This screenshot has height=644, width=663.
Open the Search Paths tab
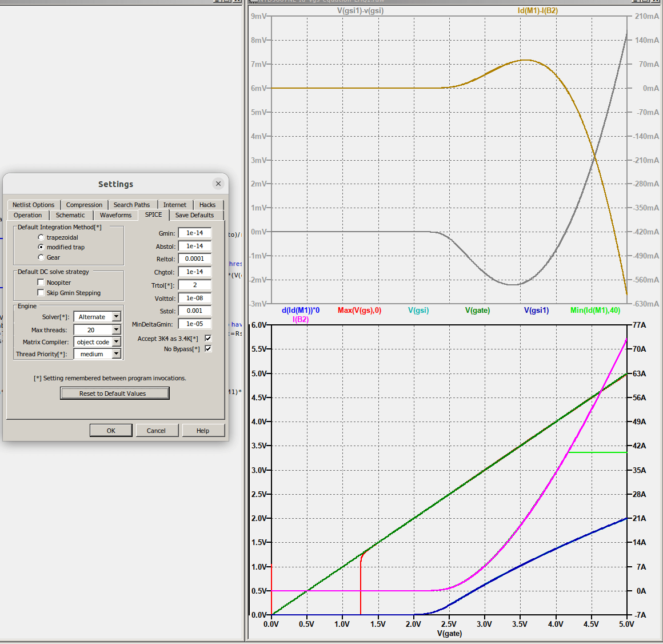[131, 205]
